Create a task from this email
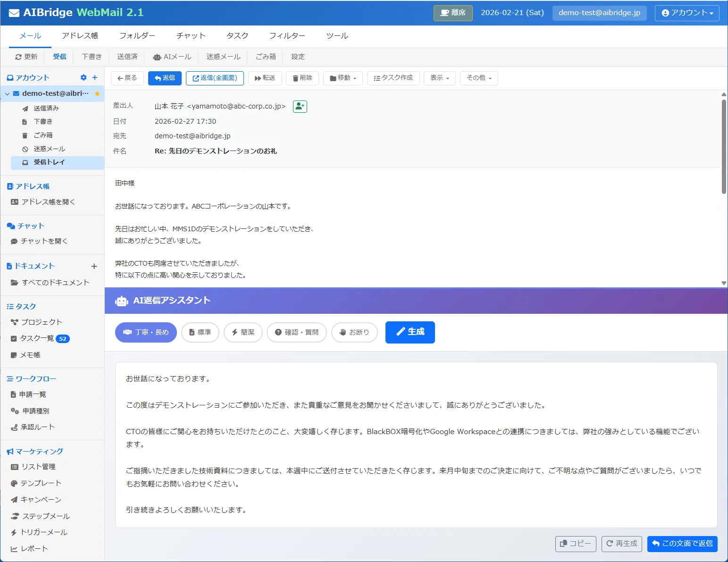Image resolution: width=728 pixels, height=562 pixels. point(393,78)
